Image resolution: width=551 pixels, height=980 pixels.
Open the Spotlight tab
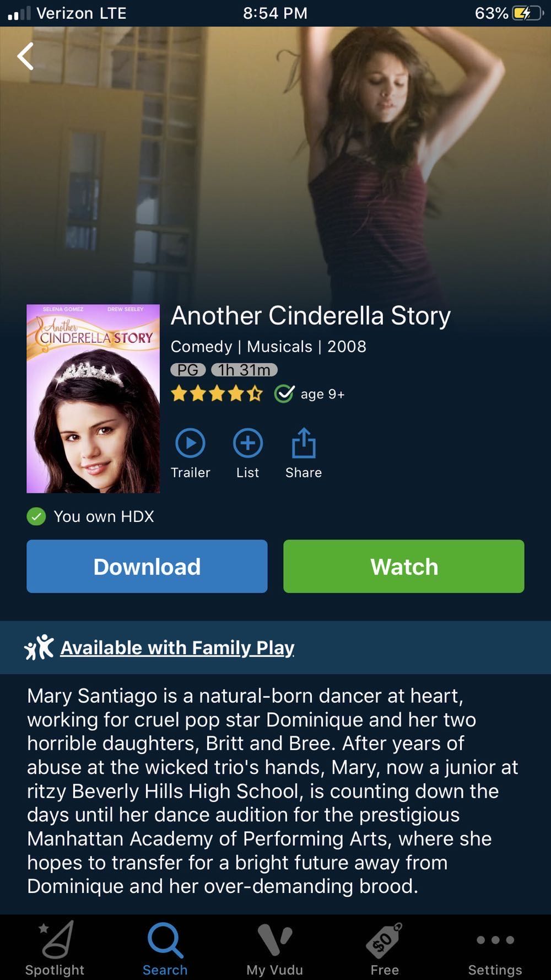[55, 949]
